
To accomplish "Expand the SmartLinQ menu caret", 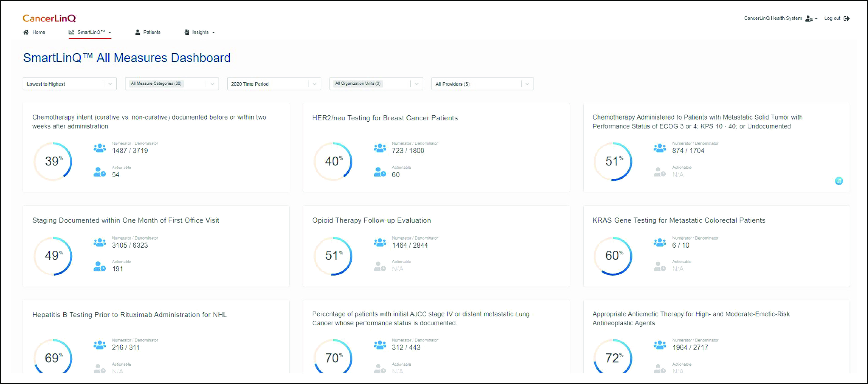I will pos(110,33).
